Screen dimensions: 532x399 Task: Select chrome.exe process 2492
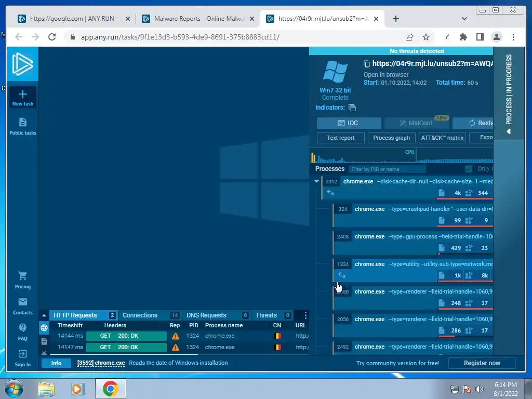coord(413,348)
